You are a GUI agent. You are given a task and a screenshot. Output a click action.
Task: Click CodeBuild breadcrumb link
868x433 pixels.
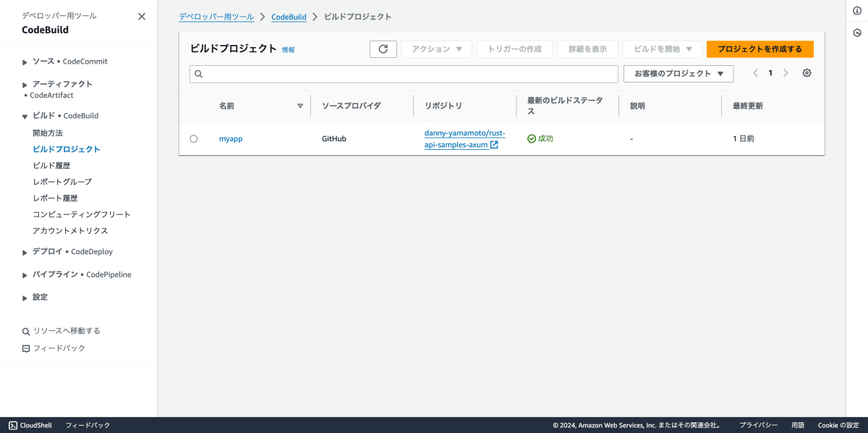click(x=289, y=17)
